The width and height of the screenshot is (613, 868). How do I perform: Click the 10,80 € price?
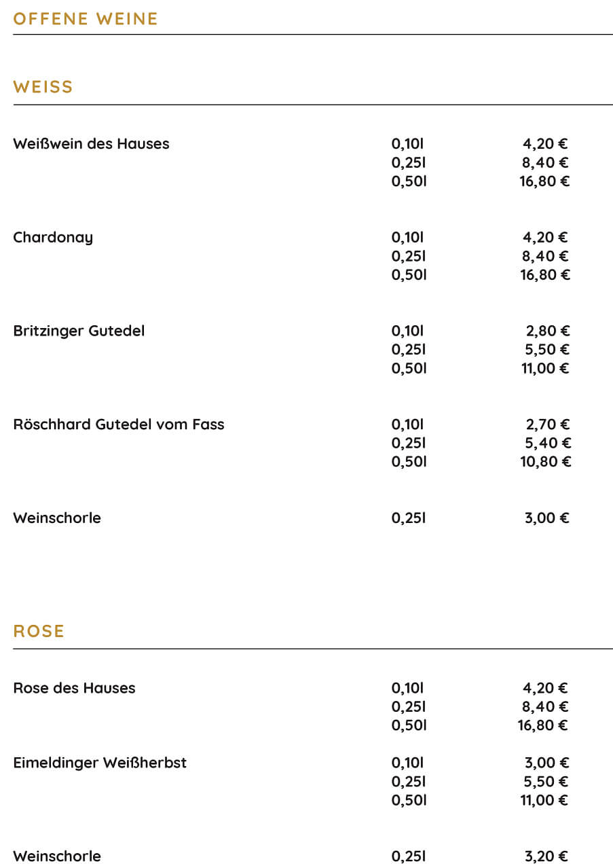(546, 462)
